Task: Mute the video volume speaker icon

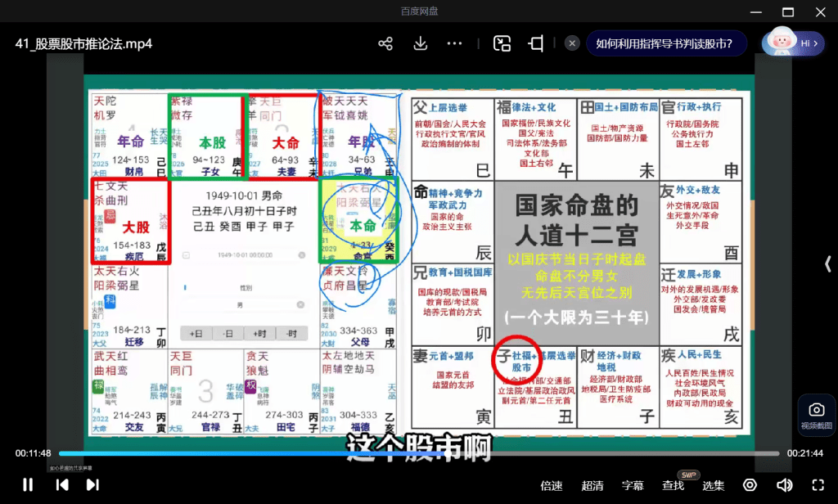Action: tap(784, 485)
